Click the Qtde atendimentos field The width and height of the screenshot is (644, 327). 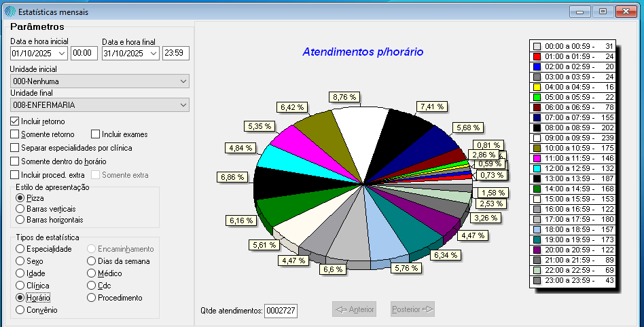tap(281, 310)
